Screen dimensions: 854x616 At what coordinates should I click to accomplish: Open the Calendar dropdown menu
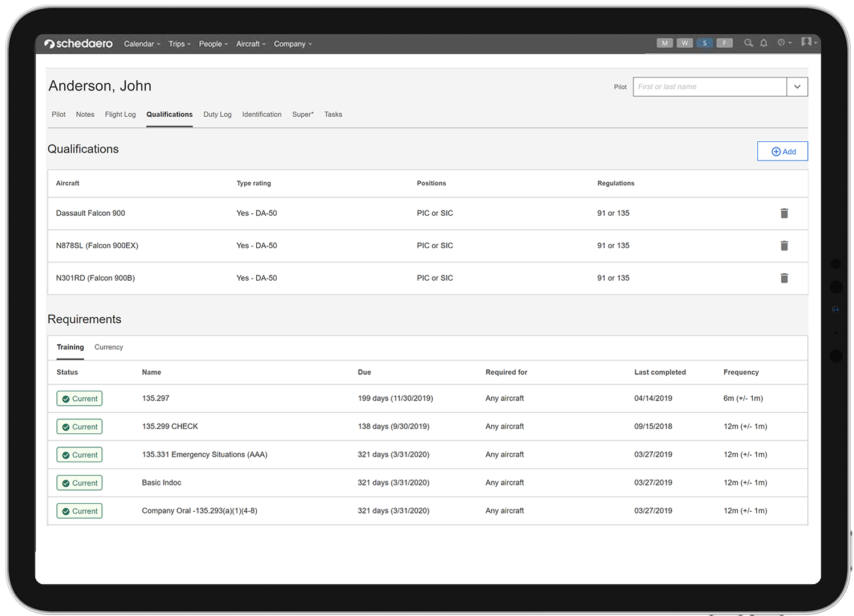click(x=142, y=44)
